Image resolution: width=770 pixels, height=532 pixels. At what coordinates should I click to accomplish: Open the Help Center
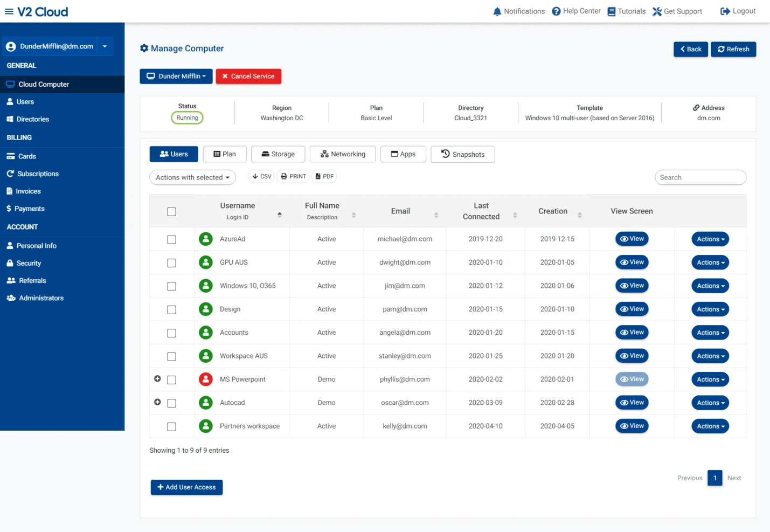[x=575, y=11]
